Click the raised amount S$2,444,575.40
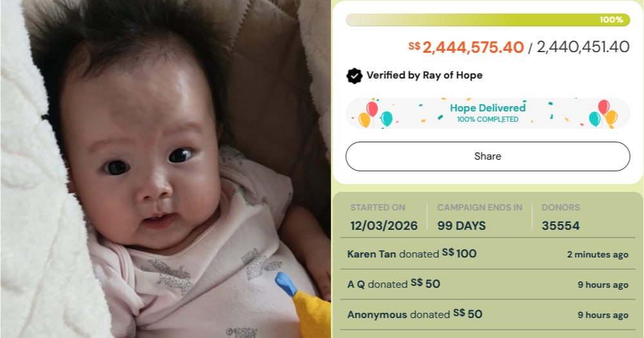 click(x=466, y=47)
